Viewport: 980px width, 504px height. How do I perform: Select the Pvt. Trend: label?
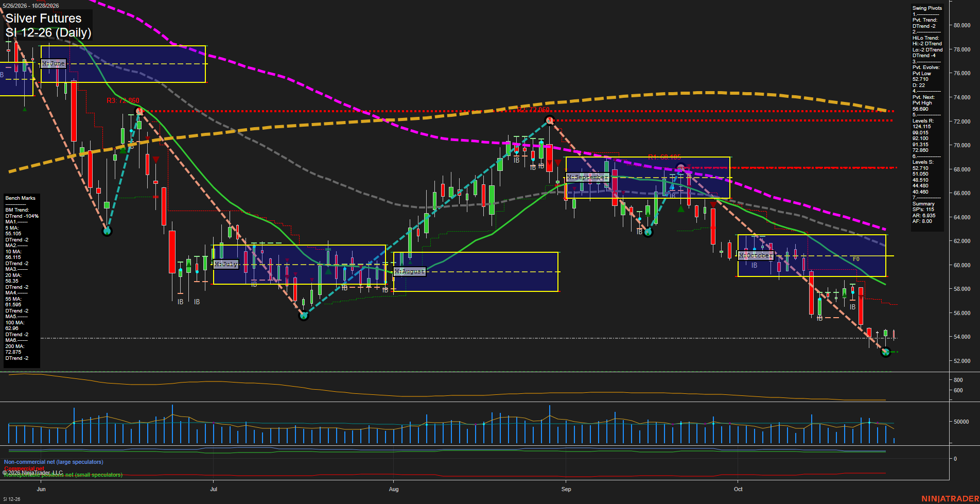click(x=925, y=20)
